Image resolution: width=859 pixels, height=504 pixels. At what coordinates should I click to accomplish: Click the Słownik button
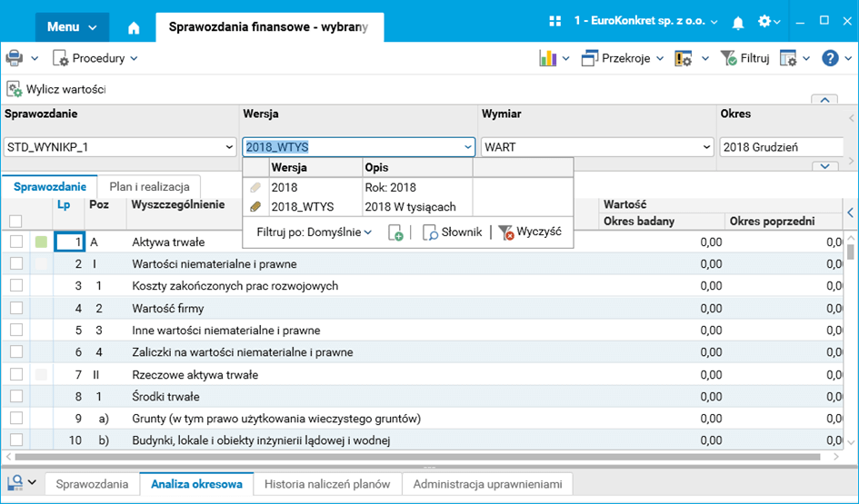453,232
